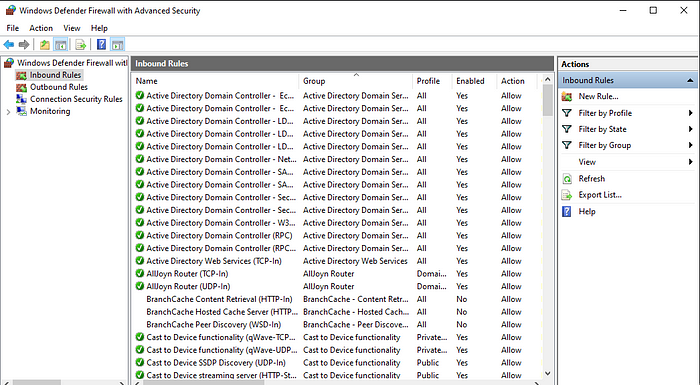Click the New Rule icon in Actions
The height and width of the screenshot is (385, 700).
point(567,96)
